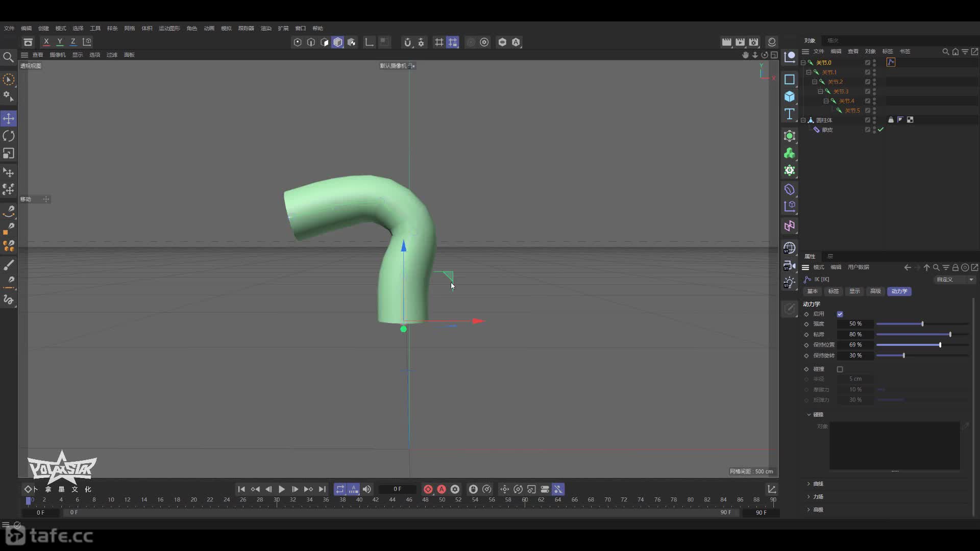Lock the Y axis
Viewport: 980px width, 551px height.
click(60, 42)
